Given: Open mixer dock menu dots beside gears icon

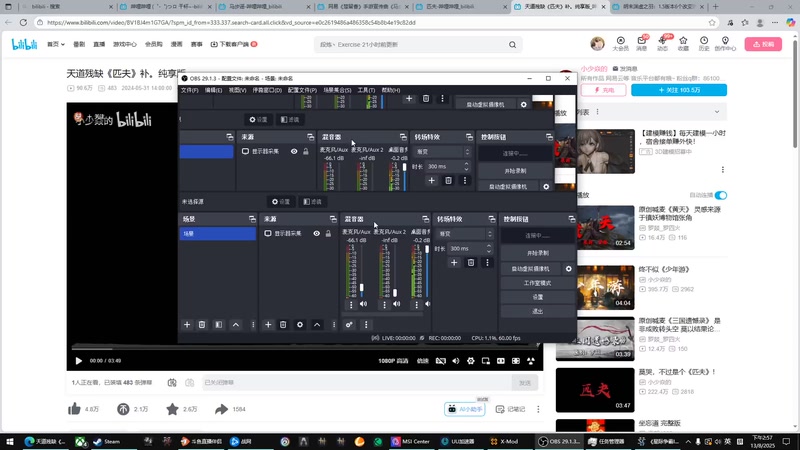Looking at the screenshot, I should 366,324.
